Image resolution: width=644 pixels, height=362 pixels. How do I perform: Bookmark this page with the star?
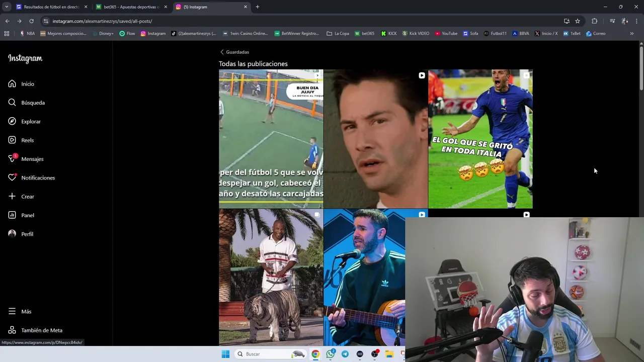(578, 21)
